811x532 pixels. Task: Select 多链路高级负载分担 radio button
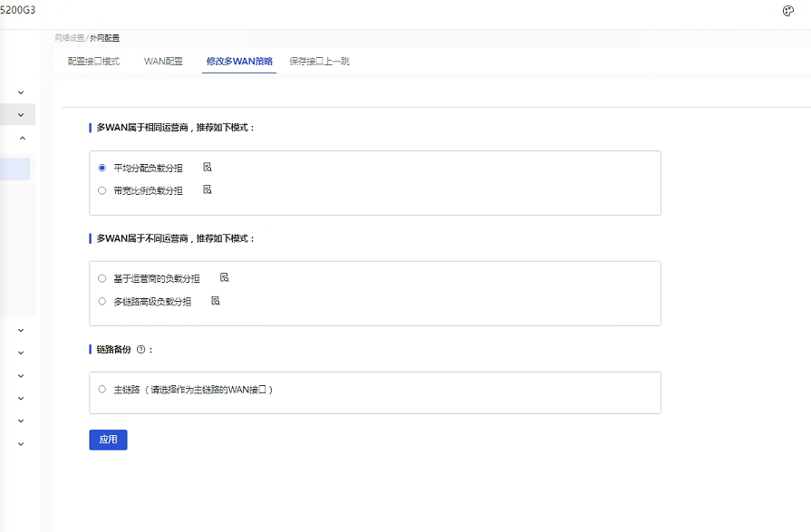pyautogui.click(x=101, y=301)
